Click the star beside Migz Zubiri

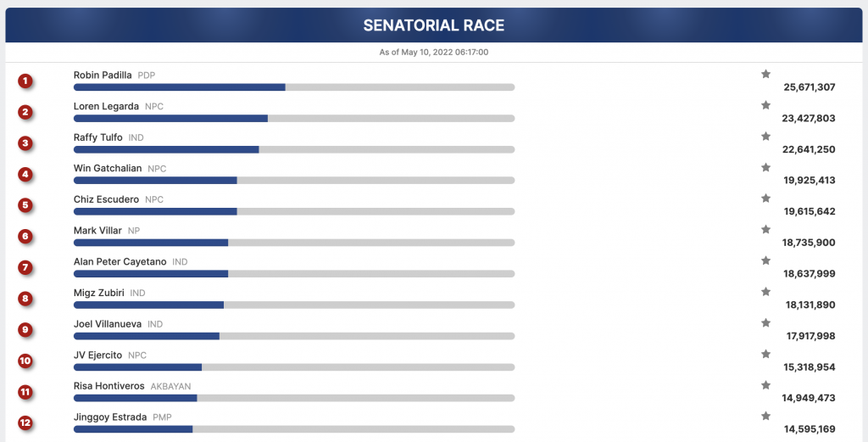tap(765, 291)
